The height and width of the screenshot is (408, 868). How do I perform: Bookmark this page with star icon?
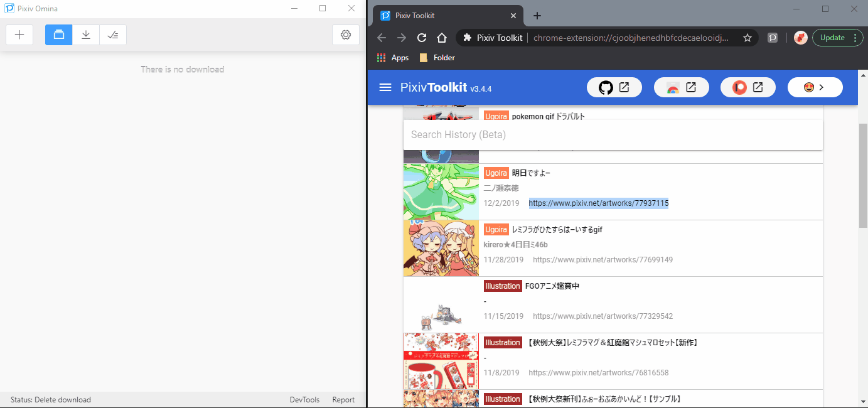coord(747,38)
